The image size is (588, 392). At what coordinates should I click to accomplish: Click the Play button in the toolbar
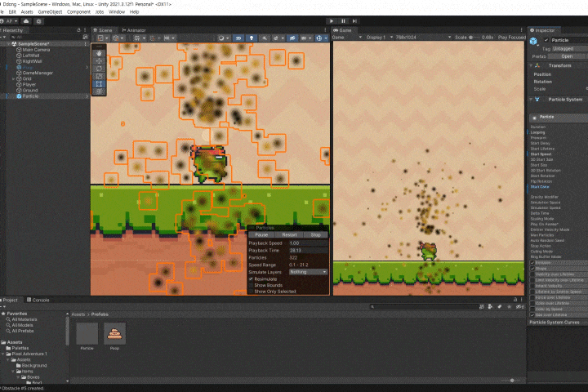(331, 21)
